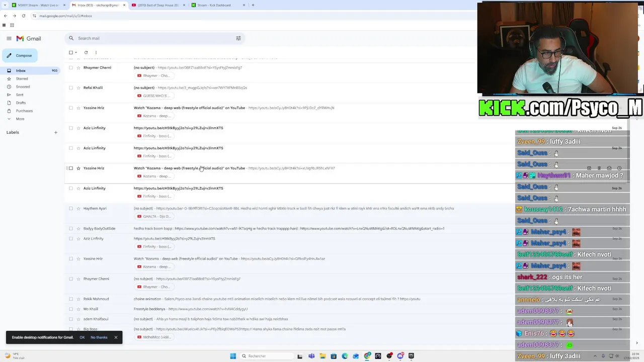Open Microsoft Teams from the taskbar
Viewport: 644px width, 362px height.
click(x=311, y=356)
